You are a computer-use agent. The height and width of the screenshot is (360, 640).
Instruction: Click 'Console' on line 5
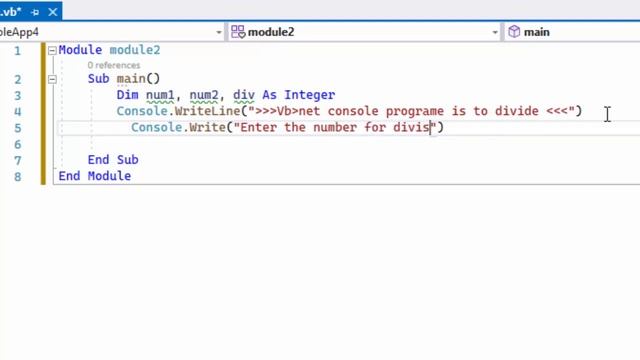pyautogui.click(x=156, y=127)
